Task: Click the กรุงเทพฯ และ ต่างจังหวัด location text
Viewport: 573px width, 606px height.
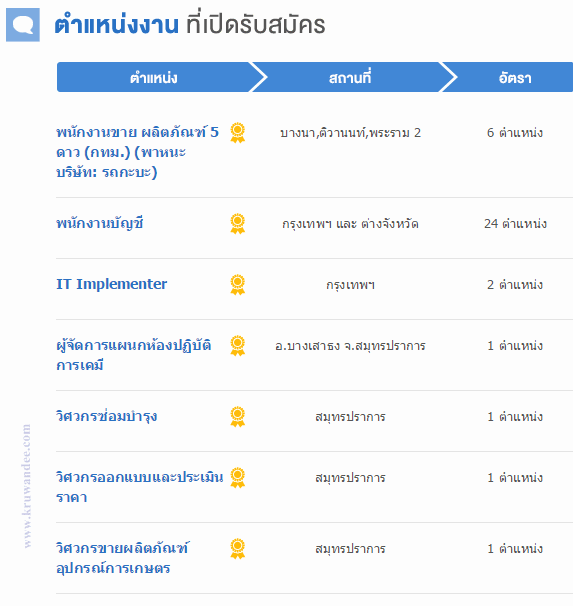Action: (350, 224)
